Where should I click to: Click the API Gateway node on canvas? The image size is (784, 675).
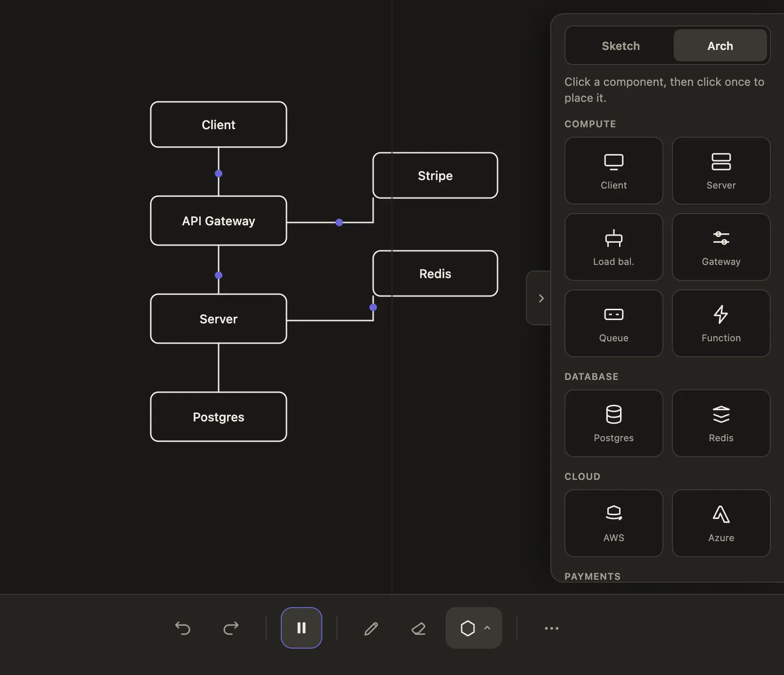tap(219, 221)
